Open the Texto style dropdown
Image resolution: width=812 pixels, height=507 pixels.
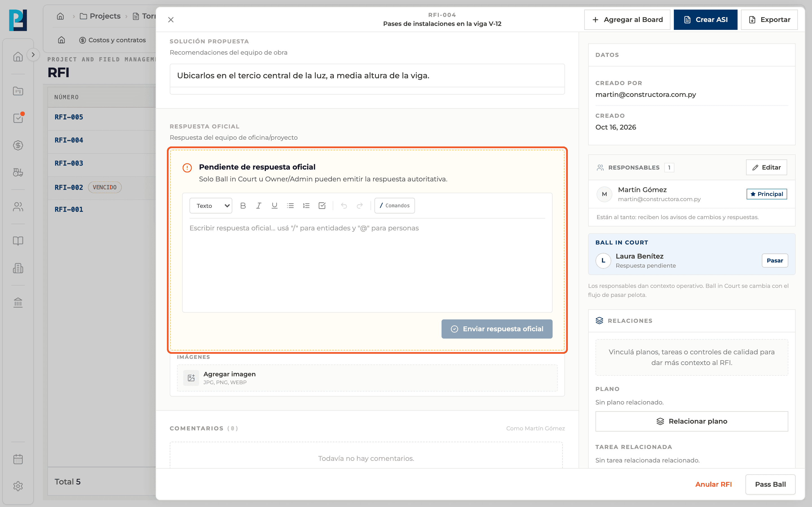(x=211, y=206)
